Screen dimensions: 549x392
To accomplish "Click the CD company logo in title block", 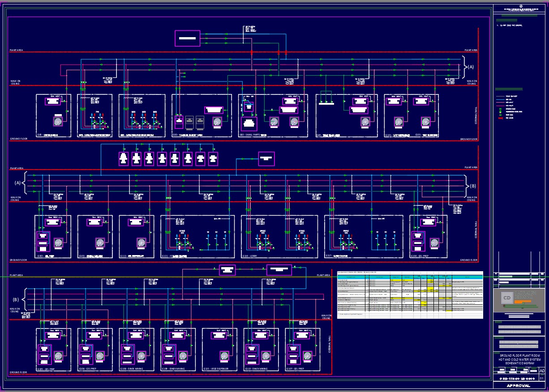I will point(507,298).
